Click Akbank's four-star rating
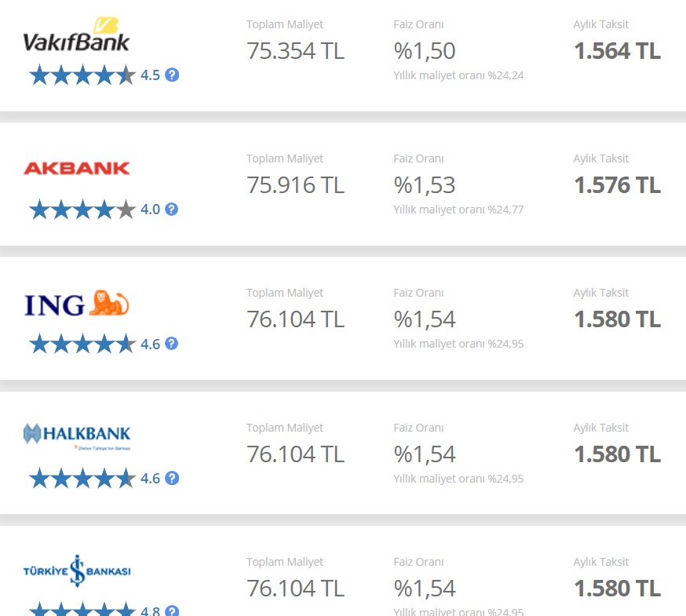Viewport: 686px width, 616px height. [x=82, y=209]
